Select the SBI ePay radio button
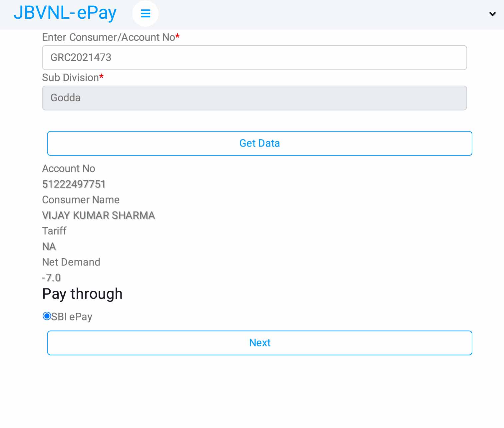 coord(47,316)
